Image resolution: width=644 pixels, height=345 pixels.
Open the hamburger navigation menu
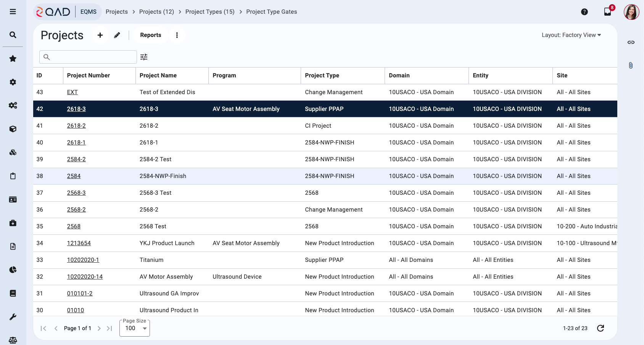coord(13,12)
